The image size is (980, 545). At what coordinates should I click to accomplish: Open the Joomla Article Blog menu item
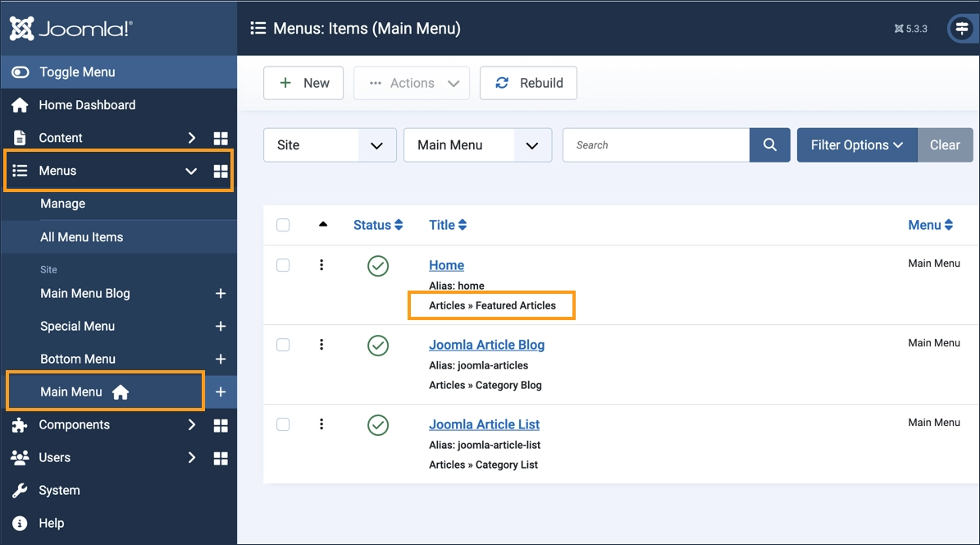click(485, 344)
